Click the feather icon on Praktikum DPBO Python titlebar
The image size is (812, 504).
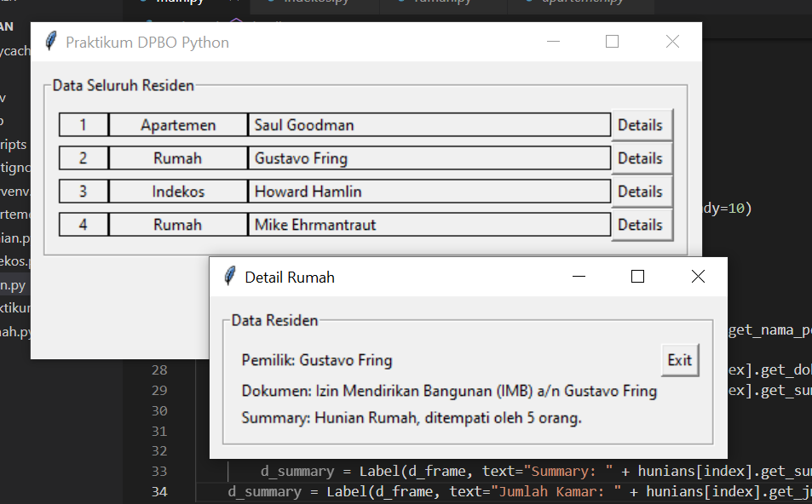coord(49,41)
